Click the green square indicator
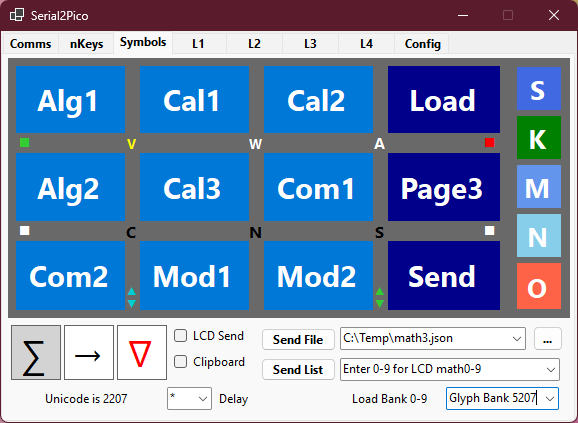 (24, 143)
